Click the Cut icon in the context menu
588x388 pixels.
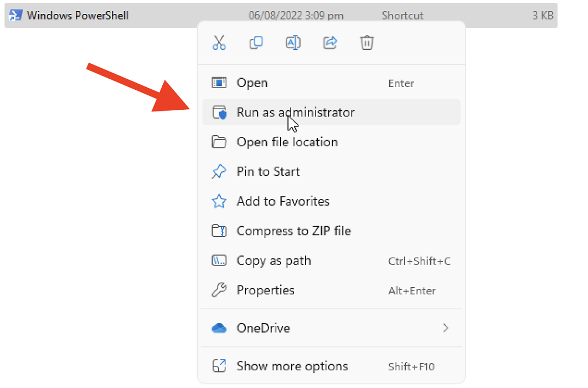point(219,43)
